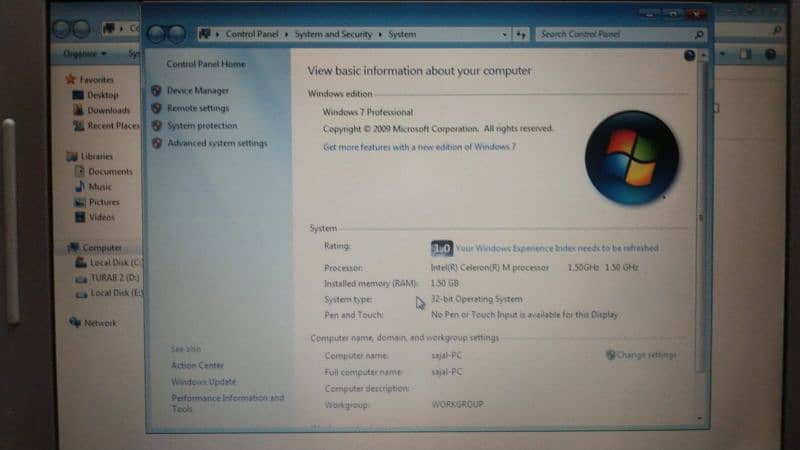The height and width of the screenshot is (450, 800).
Task: Click the Documents library icon
Action: click(80, 171)
